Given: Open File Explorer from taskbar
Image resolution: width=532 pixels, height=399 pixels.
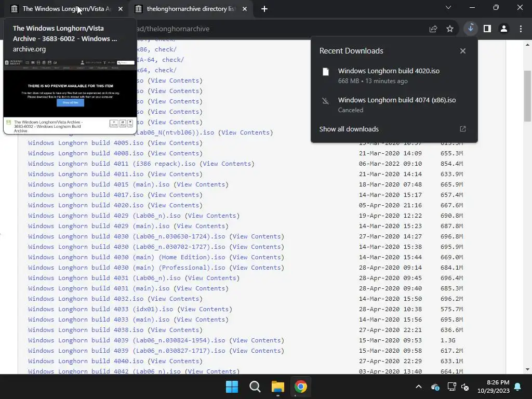Looking at the screenshot, I should tap(277, 387).
